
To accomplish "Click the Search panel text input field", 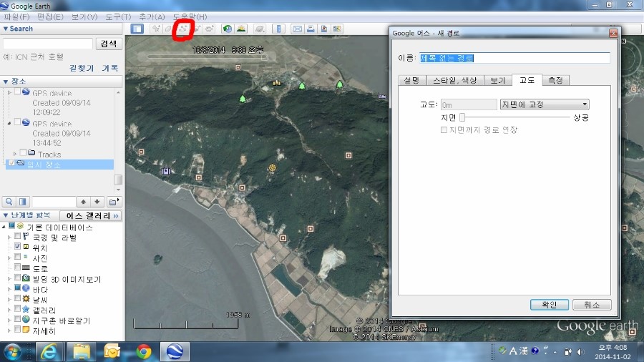I will pos(48,44).
